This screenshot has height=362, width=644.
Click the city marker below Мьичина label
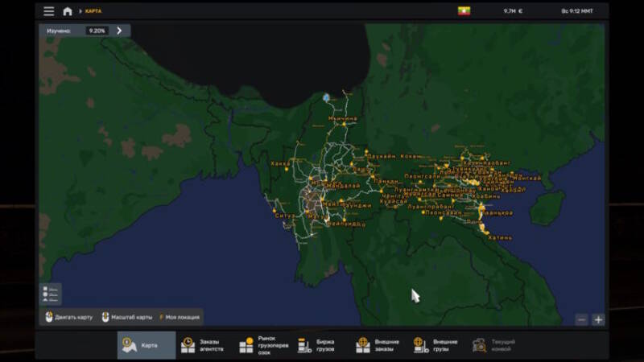coord(344,124)
